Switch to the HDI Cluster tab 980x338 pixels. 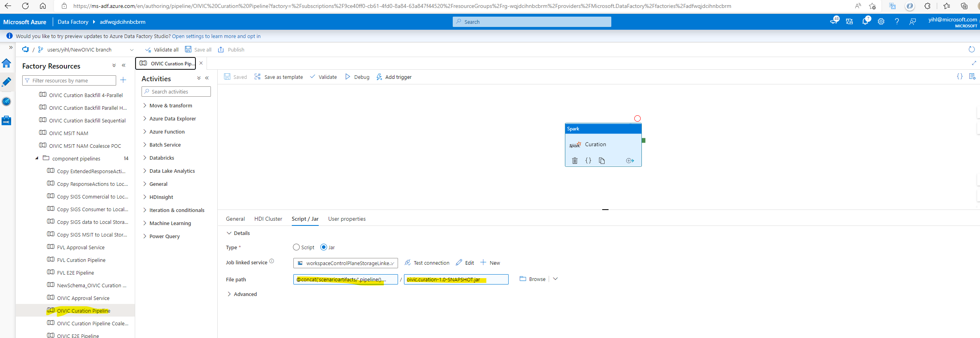(268, 219)
